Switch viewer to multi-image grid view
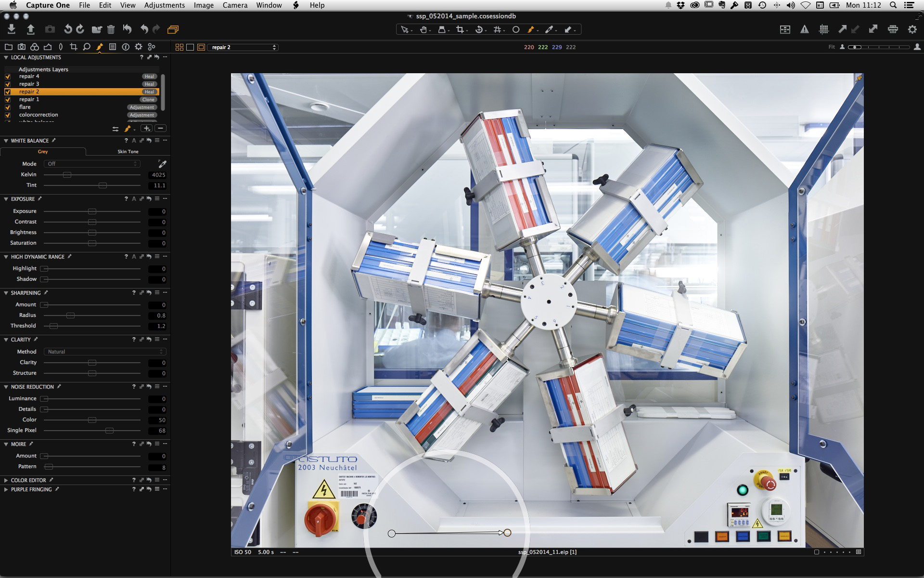The width and height of the screenshot is (924, 578). (180, 47)
